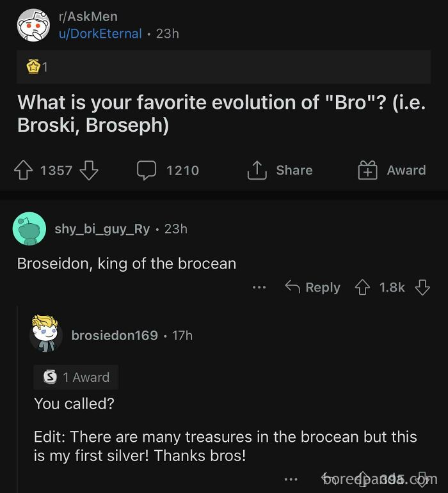Open three-dot options on Broseidon comment

(259, 288)
